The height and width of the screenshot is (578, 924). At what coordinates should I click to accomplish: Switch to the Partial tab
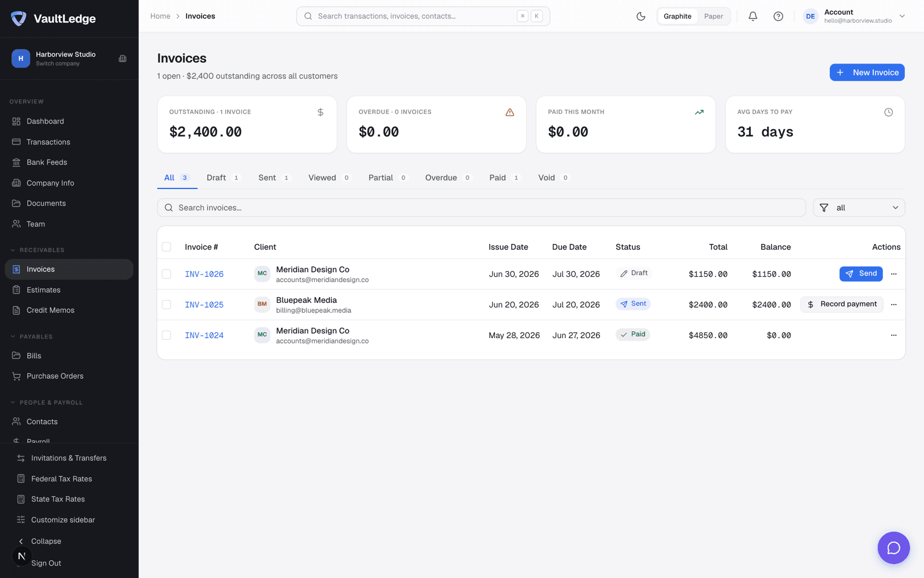coord(388,177)
